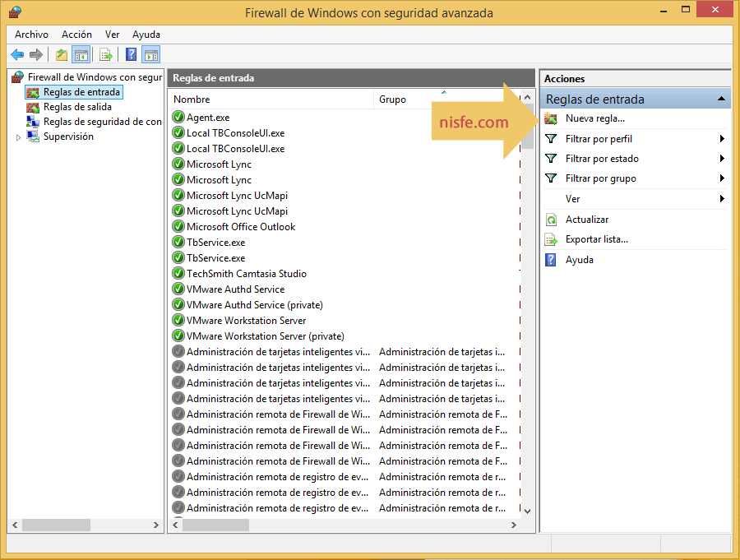
Task: Click the Up one level folder icon
Action: pyautogui.click(x=62, y=55)
